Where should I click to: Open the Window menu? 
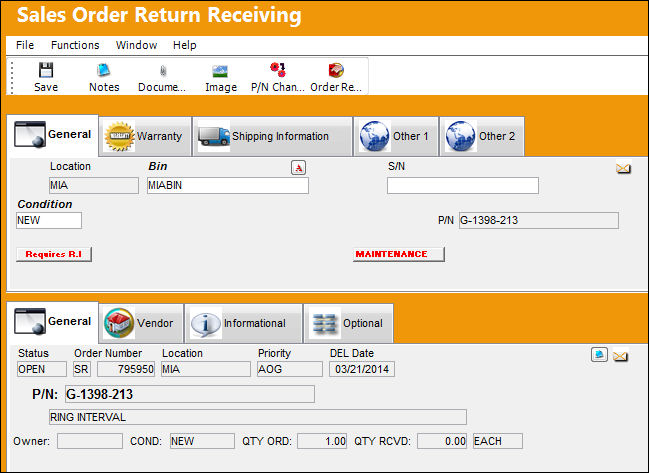point(136,45)
